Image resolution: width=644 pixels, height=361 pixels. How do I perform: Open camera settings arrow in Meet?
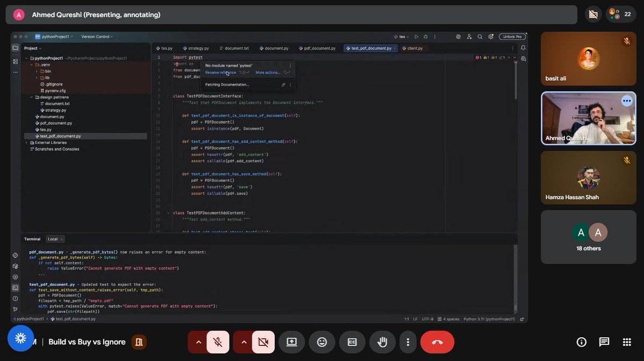244,342
